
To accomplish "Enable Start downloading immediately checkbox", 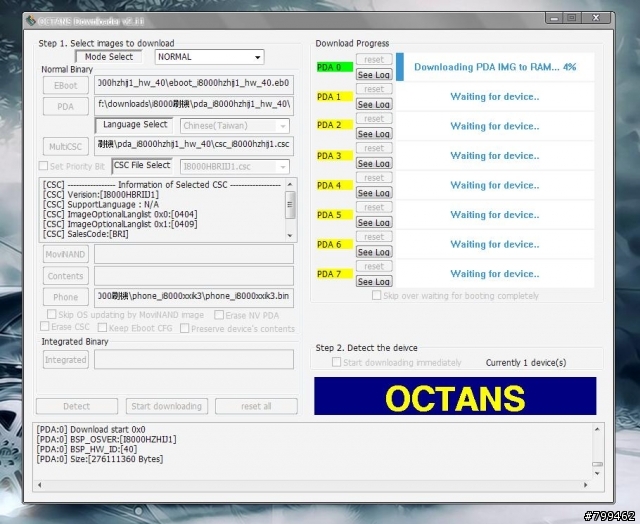I will tap(336, 362).
